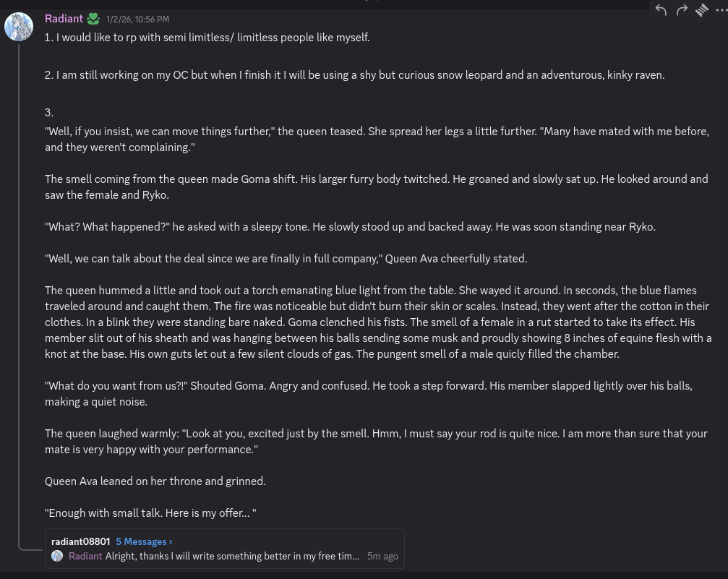Click the purple Radiant name in thread preview
The width and height of the screenshot is (728, 579).
(x=85, y=556)
